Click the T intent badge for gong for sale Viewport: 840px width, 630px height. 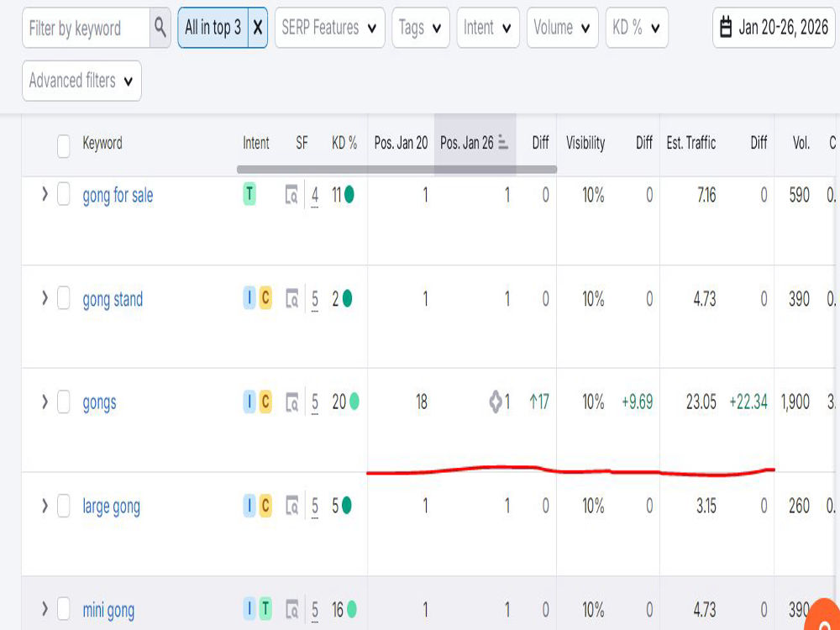point(249,194)
